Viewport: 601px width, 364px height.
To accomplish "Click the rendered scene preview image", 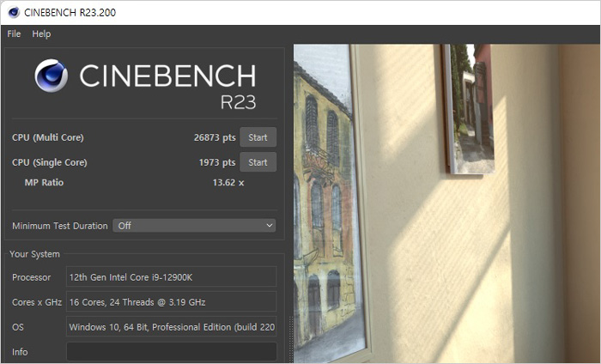I will click(447, 203).
